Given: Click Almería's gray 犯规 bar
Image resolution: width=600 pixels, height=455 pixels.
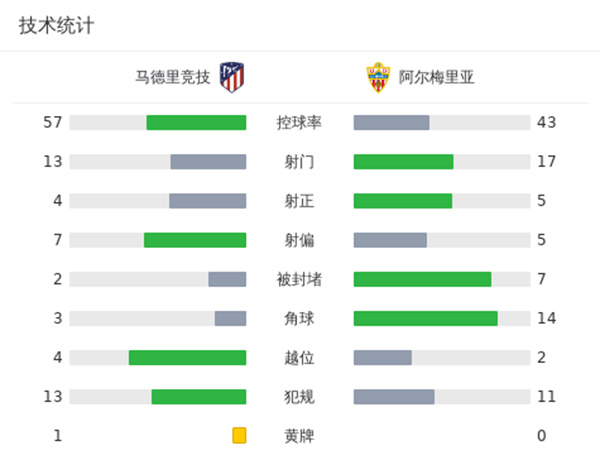Looking at the screenshot, I should coord(394,396).
